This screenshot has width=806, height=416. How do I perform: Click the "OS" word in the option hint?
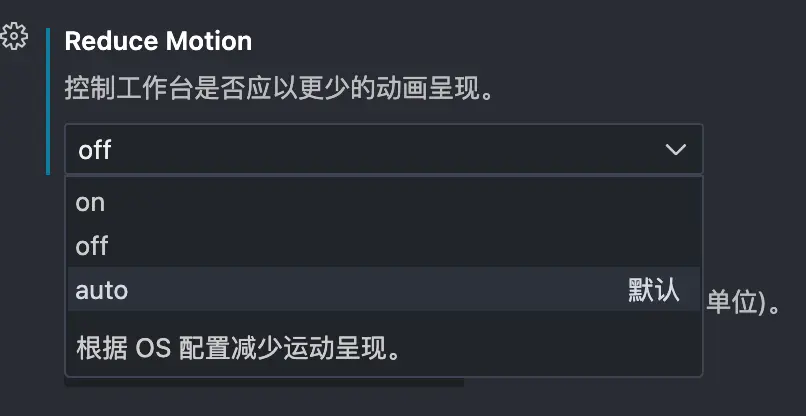click(153, 350)
